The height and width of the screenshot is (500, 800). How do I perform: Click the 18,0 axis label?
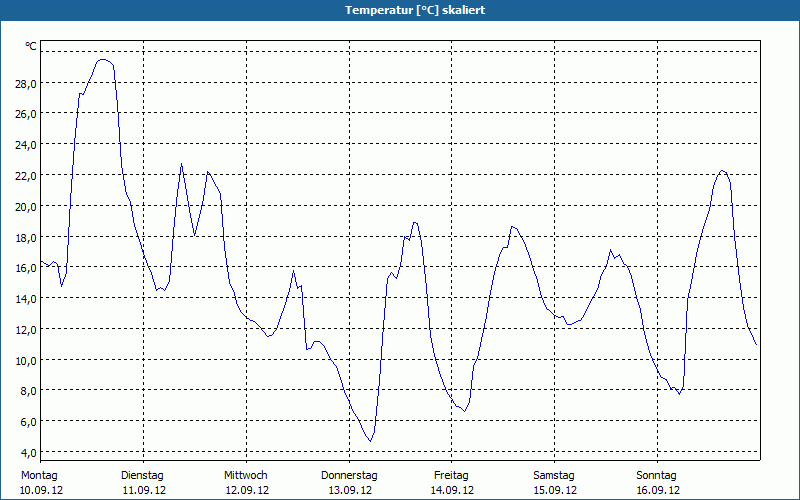pyautogui.click(x=26, y=238)
